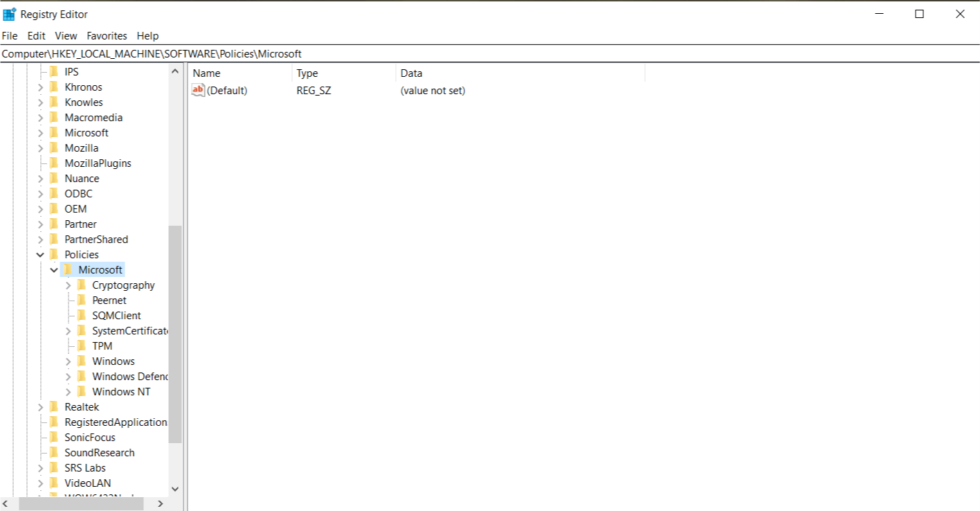Select the SQMClient key
This screenshot has height=511, width=980.
[116, 316]
